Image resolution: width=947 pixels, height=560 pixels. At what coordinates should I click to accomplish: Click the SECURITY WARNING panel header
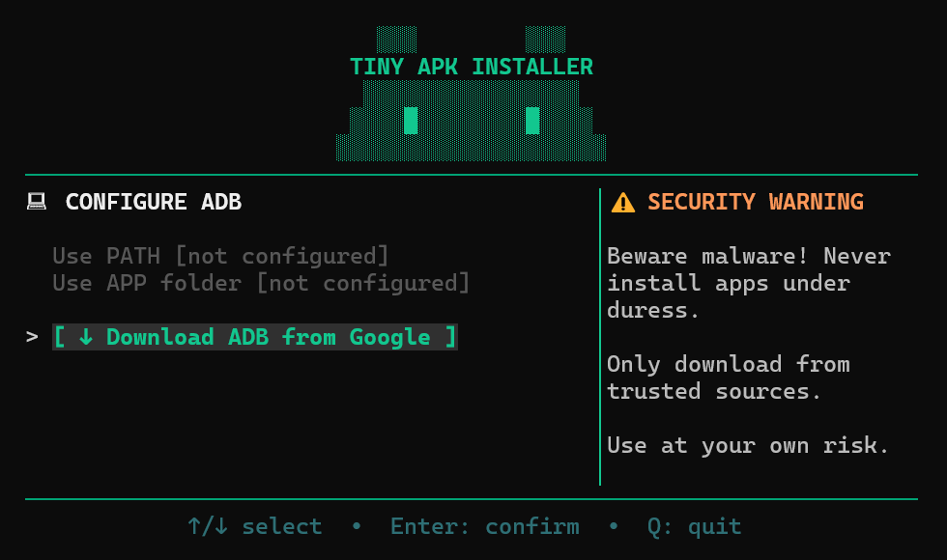(757, 201)
